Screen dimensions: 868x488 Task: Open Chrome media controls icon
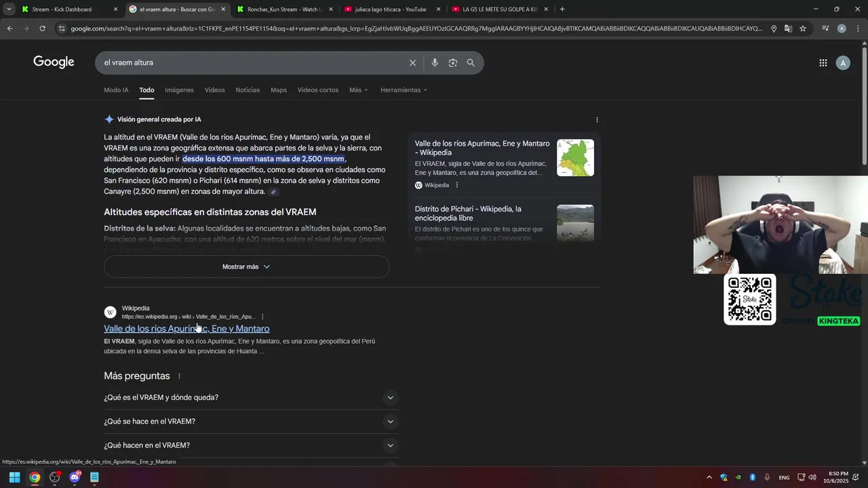tap(825, 28)
